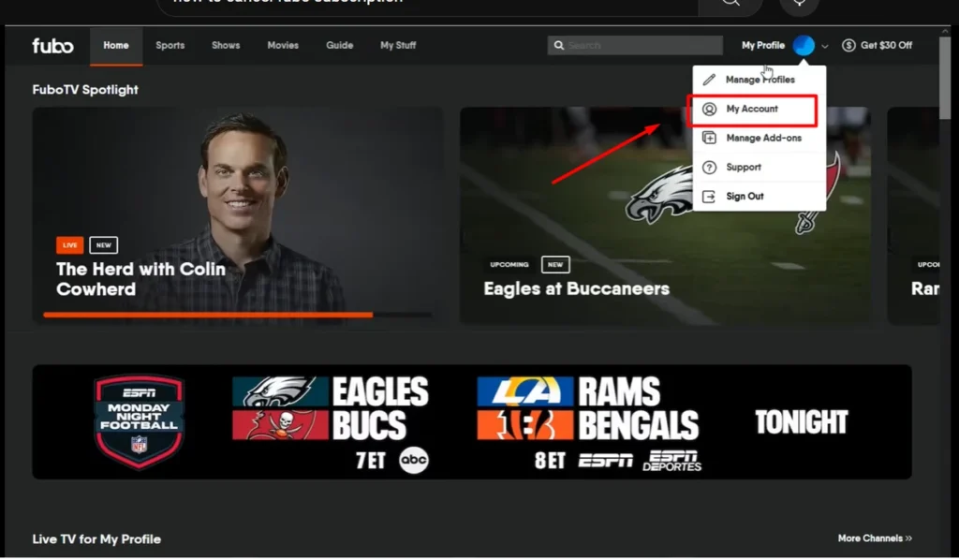
Task: Click the fubo logo
Action: [x=52, y=46]
